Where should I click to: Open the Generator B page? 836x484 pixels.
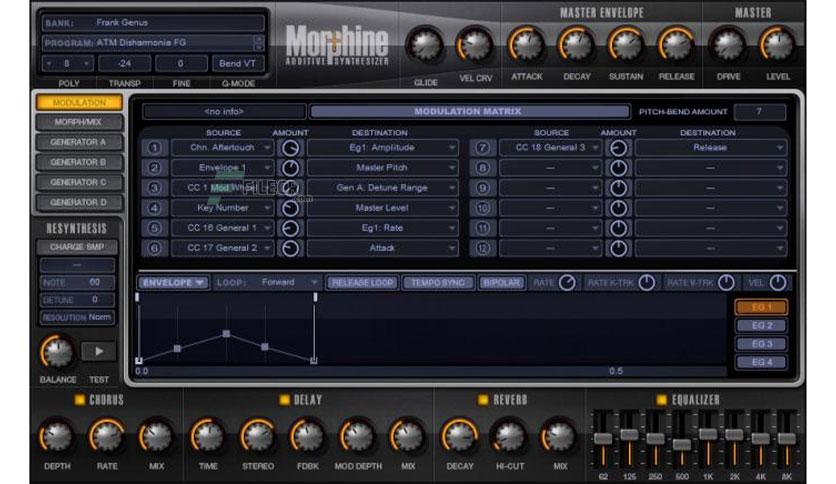tap(78, 162)
